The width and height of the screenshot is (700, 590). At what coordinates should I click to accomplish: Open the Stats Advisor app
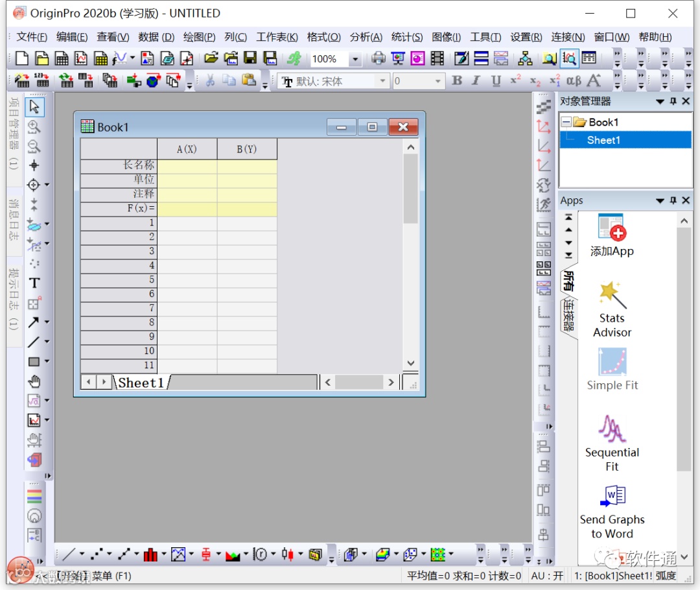tap(612, 309)
